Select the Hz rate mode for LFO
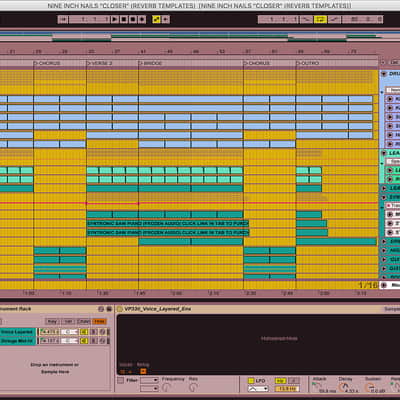Viewport: 400px width, 400px height. tap(281, 381)
